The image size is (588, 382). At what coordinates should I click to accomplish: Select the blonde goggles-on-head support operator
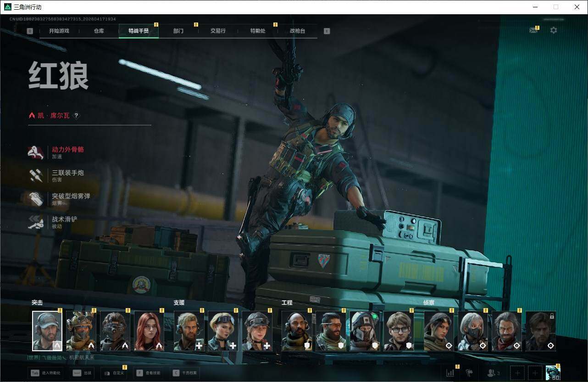click(x=223, y=331)
